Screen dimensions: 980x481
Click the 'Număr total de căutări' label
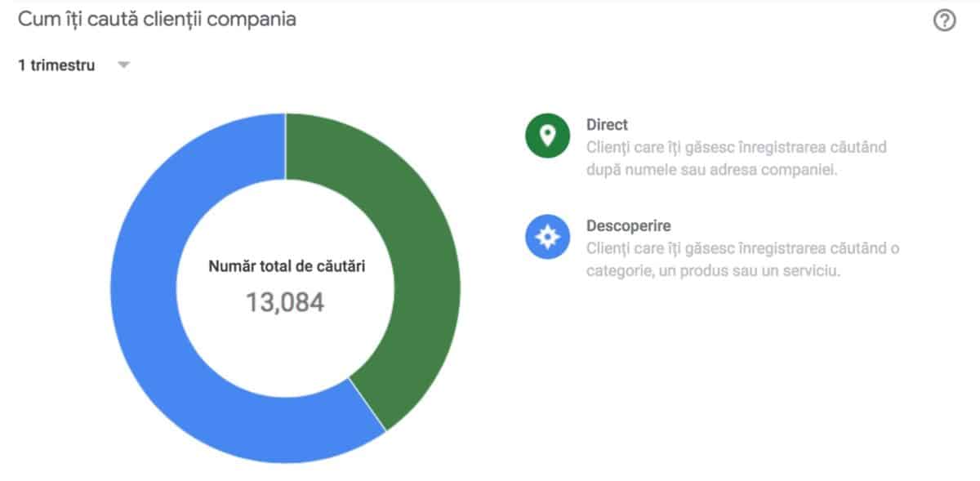(x=286, y=266)
